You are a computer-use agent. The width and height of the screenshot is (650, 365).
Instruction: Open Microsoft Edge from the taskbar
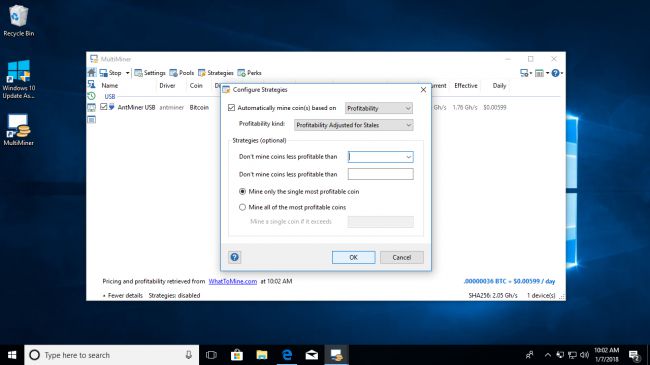click(x=287, y=355)
